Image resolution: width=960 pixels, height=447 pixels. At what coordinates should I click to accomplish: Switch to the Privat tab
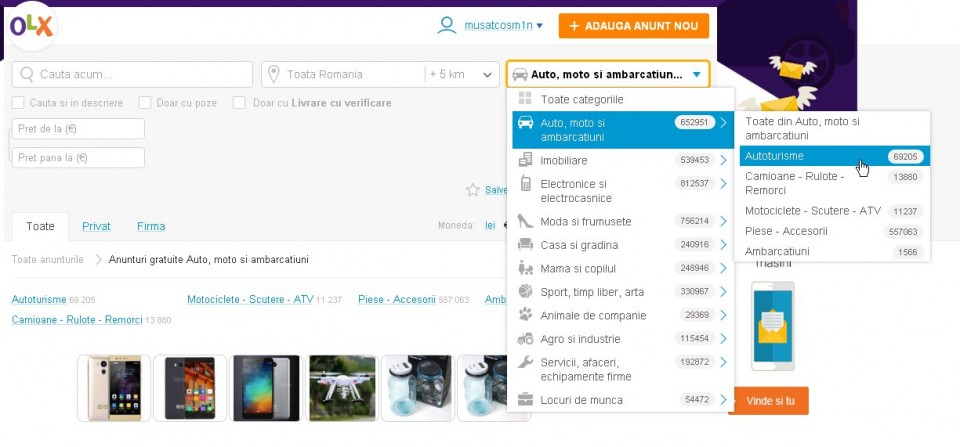(x=96, y=226)
